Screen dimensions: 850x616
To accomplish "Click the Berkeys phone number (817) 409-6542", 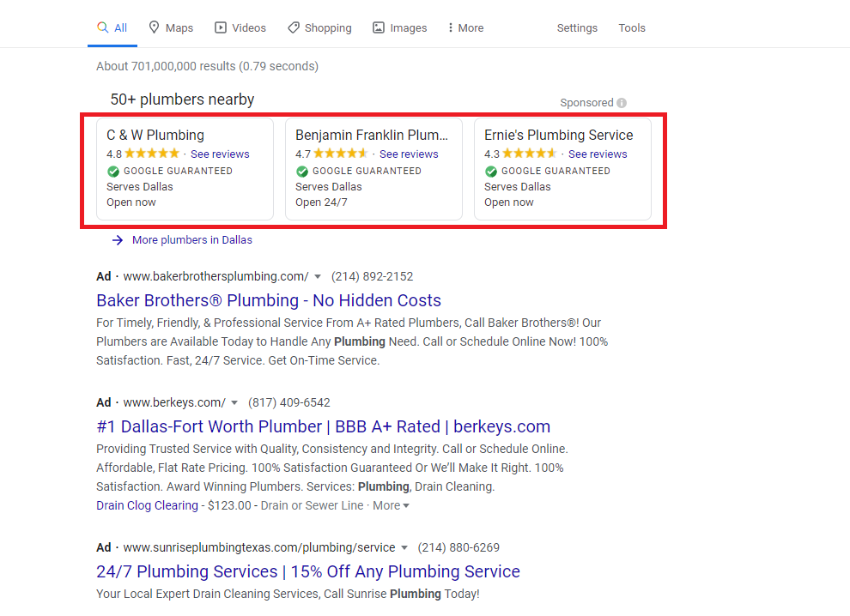I will 289,403.
